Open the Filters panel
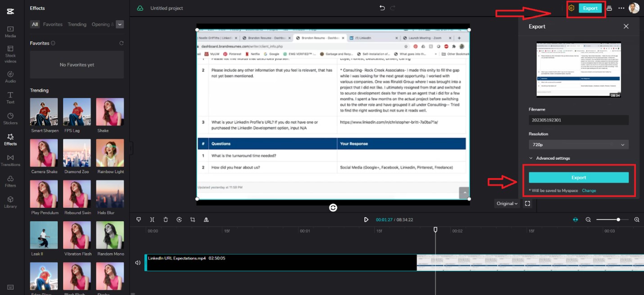Image resolution: width=644 pixels, height=295 pixels. coord(10,182)
